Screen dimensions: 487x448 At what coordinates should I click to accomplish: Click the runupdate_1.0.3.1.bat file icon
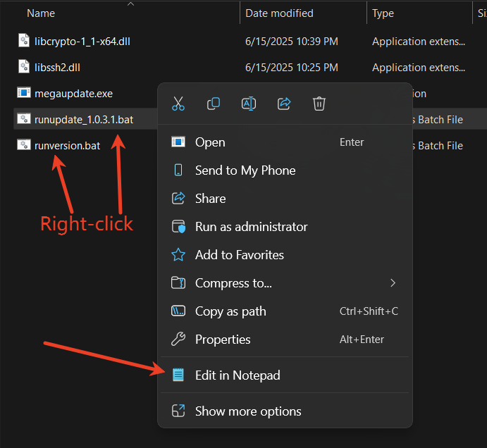tap(24, 118)
